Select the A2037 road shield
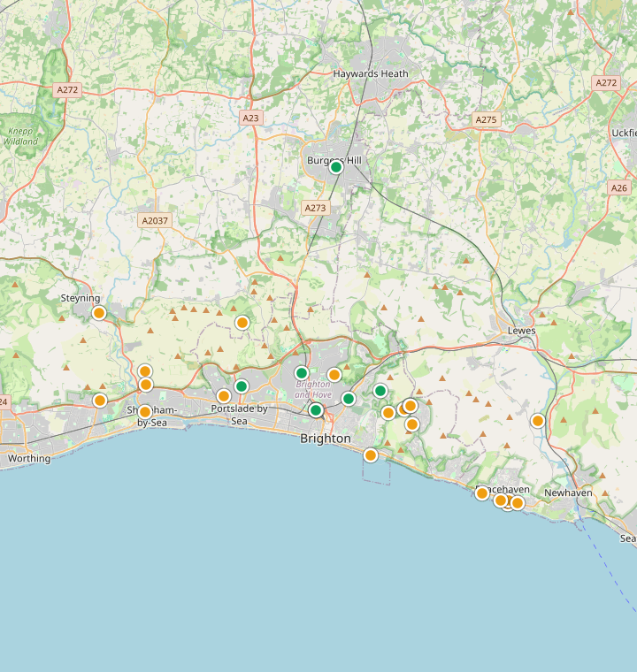This screenshot has height=672, width=637. point(155,220)
